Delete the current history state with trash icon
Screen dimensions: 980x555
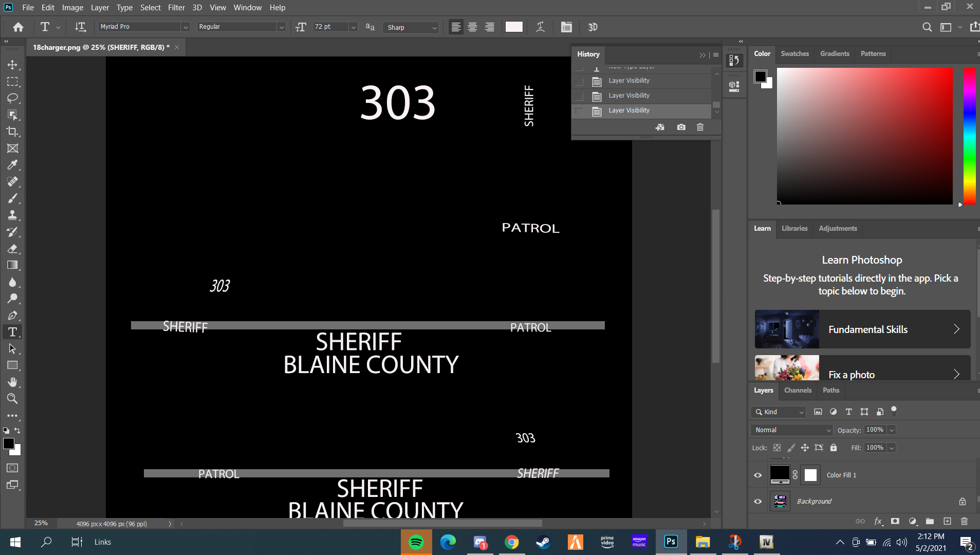tap(700, 127)
